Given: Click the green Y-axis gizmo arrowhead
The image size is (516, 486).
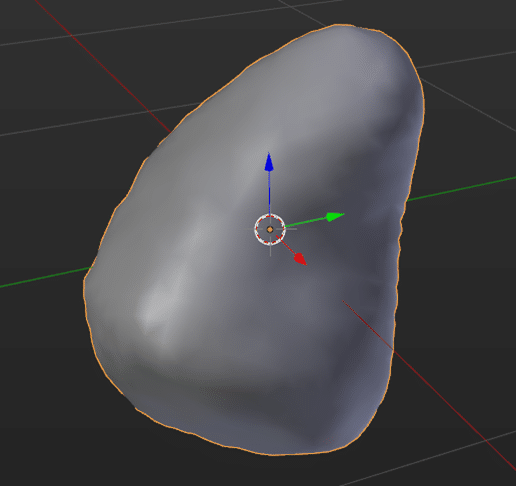Looking at the screenshot, I should point(335,217).
